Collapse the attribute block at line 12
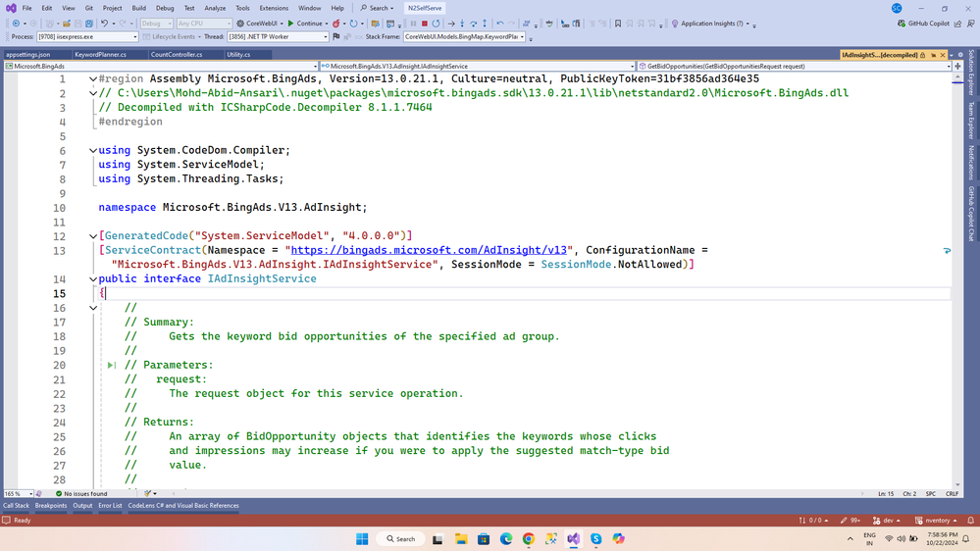The image size is (980, 551). coord(92,236)
